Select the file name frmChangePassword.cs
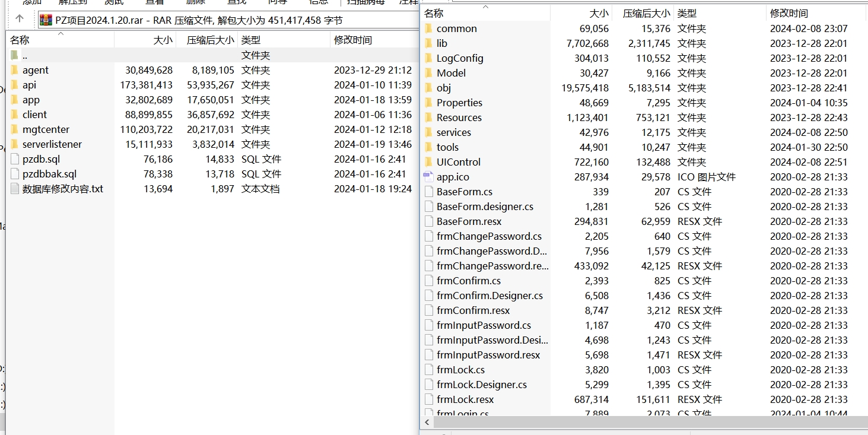Image resolution: width=868 pixels, height=435 pixels. point(489,236)
